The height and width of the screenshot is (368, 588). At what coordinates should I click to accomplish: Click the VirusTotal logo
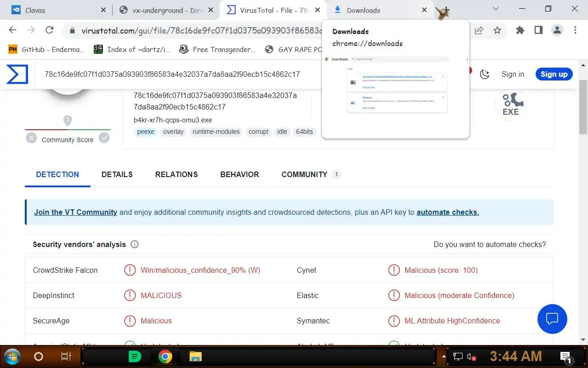tap(17, 74)
